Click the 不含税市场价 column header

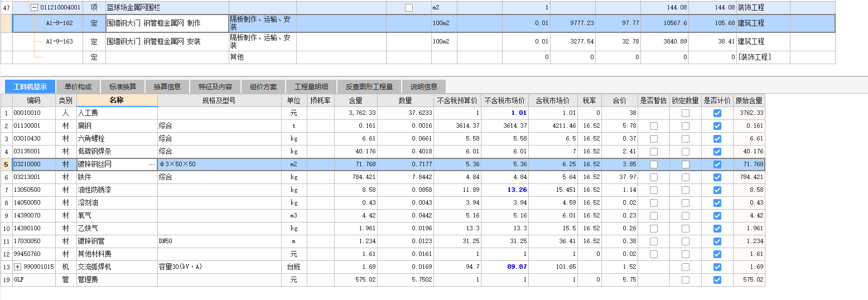click(x=504, y=100)
